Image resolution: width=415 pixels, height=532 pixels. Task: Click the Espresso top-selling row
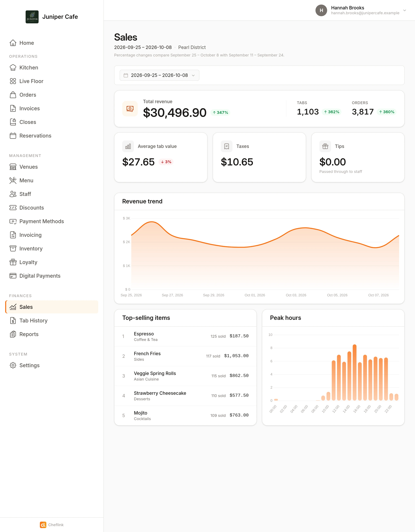(x=185, y=336)
